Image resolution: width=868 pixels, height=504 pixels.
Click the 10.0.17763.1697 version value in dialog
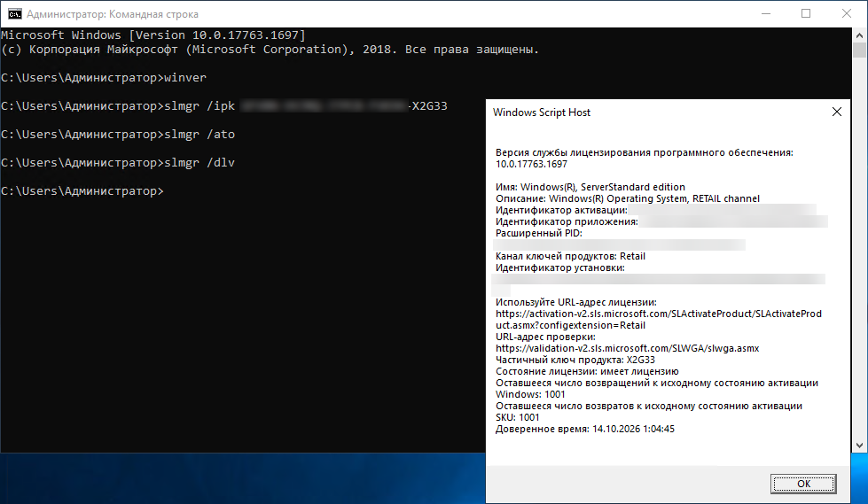tap(531, 165)
